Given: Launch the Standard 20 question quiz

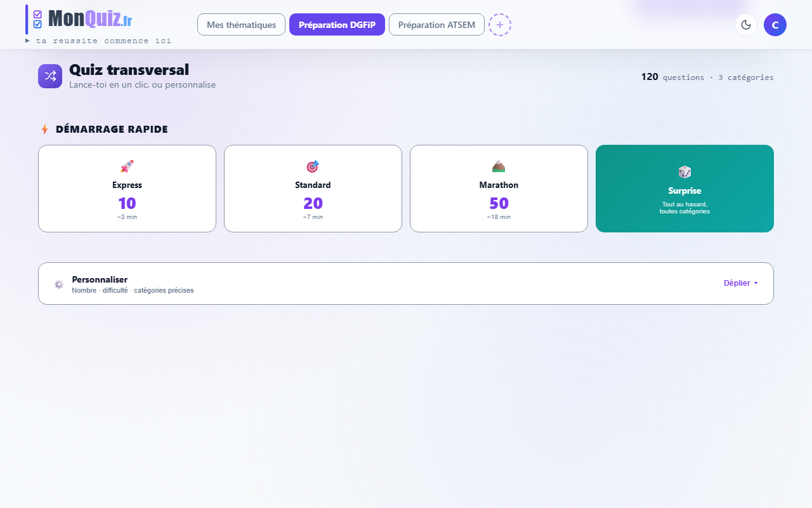Looking at the screenshot, I should coord(313,189).
